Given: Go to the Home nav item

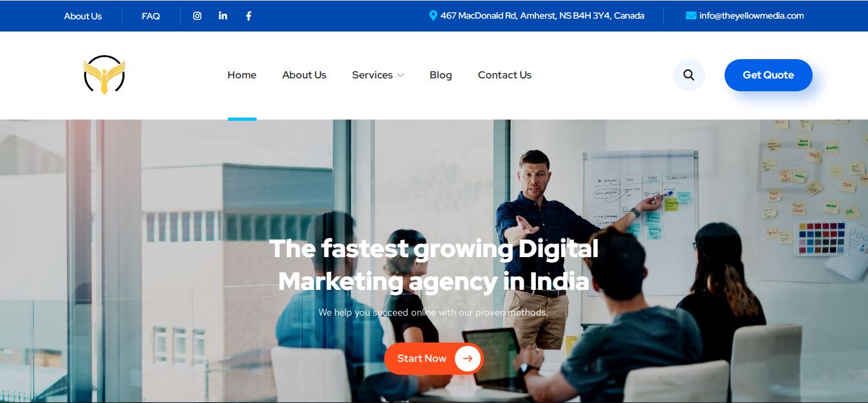Looking at the screenshot, I should point(242,75).
